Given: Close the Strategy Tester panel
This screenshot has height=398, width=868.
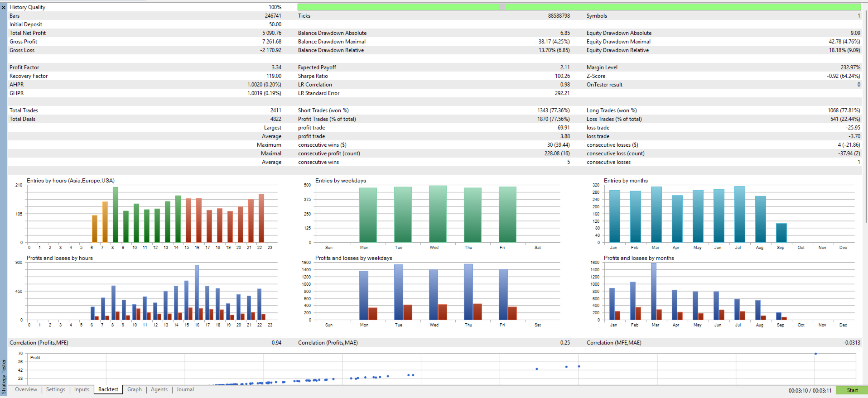Looking at the screenshot, I should 4,7.
